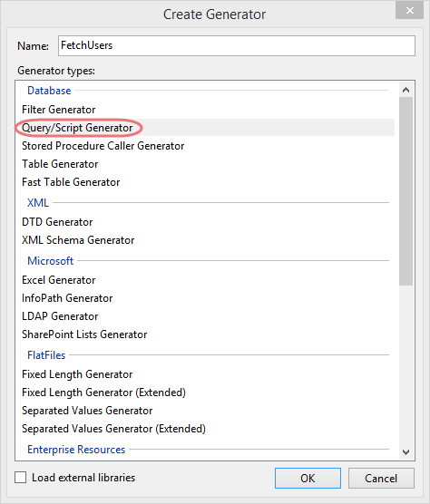Choose the LDAP Generator entry
Image resolution: width=430 pixels, height=504 pixels.
click(x=204, y=316)
